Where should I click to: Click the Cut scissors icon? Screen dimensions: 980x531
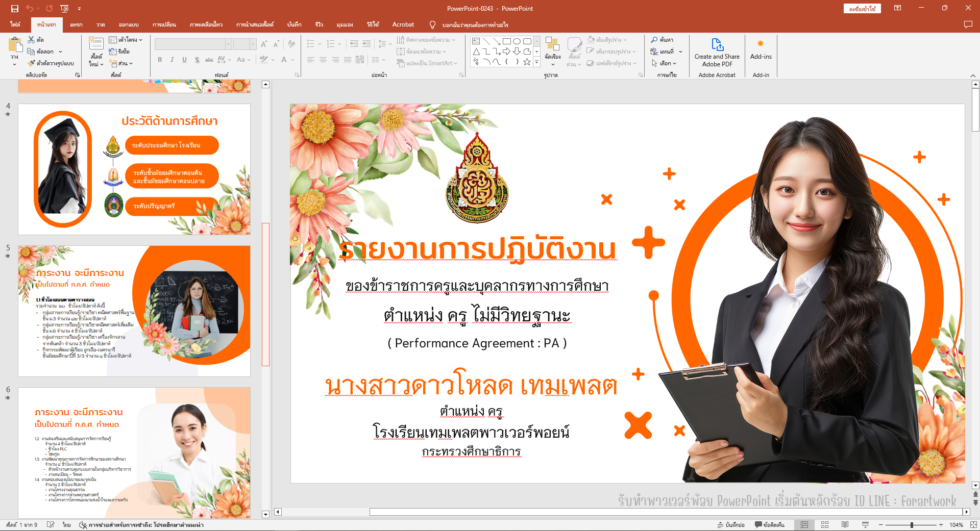(x=31, y=40)
